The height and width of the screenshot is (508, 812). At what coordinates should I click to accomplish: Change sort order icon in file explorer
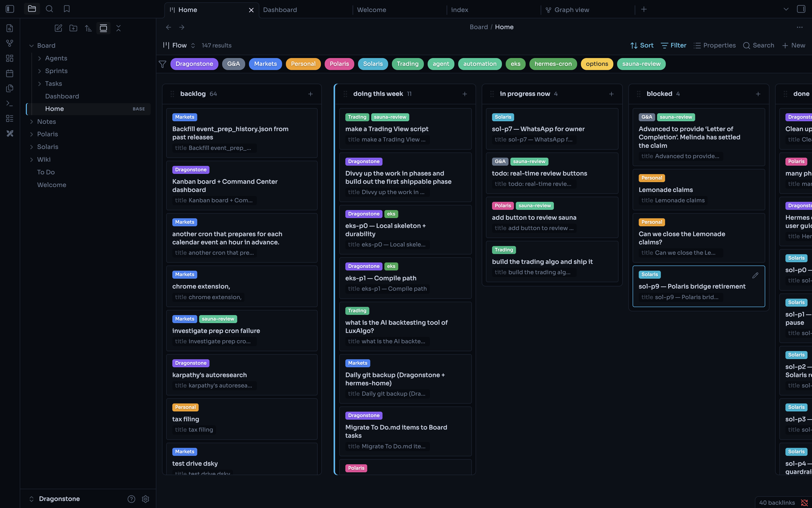(x=88, y=28)
